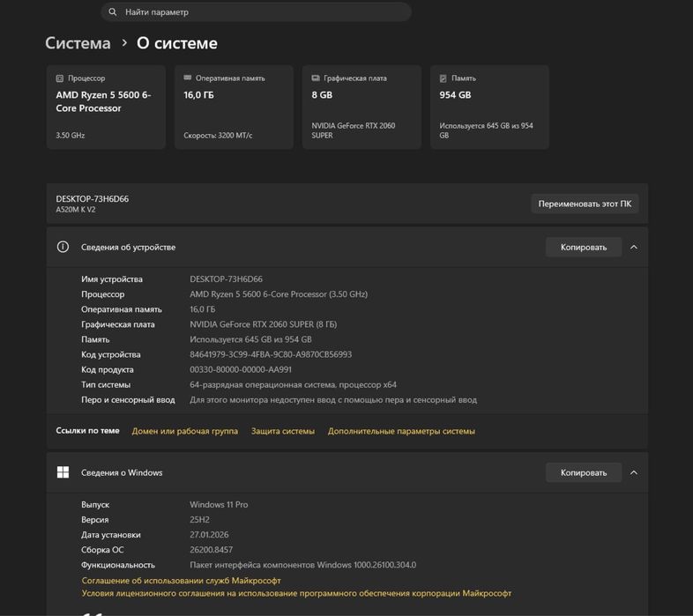Select device name value 'DESKTOP-73H6D66' in details

(226, 278)
